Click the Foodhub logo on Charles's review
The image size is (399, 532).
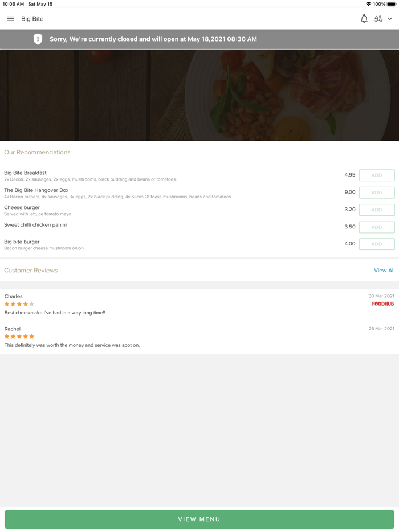(383, 304)
